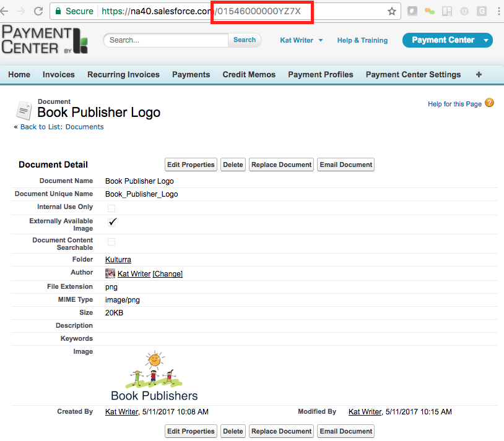Open the Help & Training link

(362, 40)
